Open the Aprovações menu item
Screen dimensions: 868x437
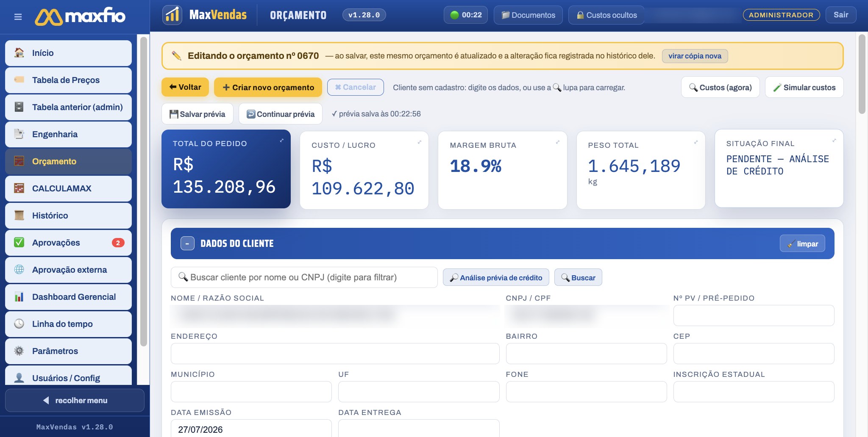68,243
